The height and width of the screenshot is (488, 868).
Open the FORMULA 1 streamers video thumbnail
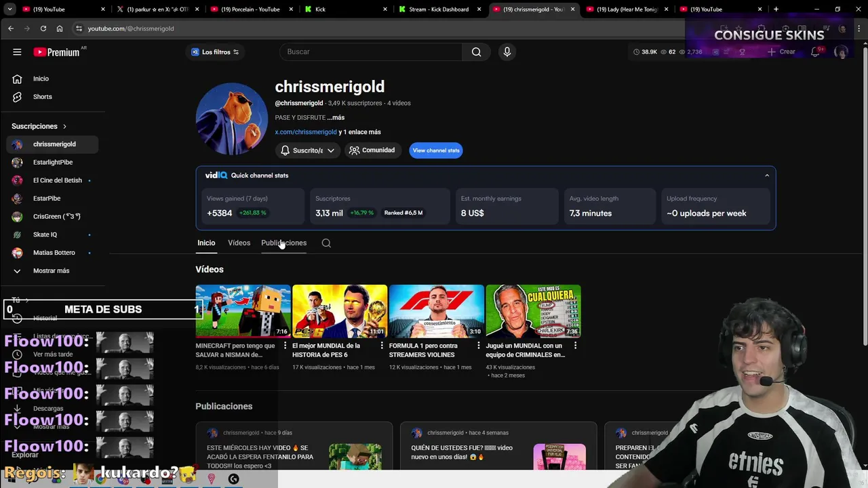tap(436, 311)
